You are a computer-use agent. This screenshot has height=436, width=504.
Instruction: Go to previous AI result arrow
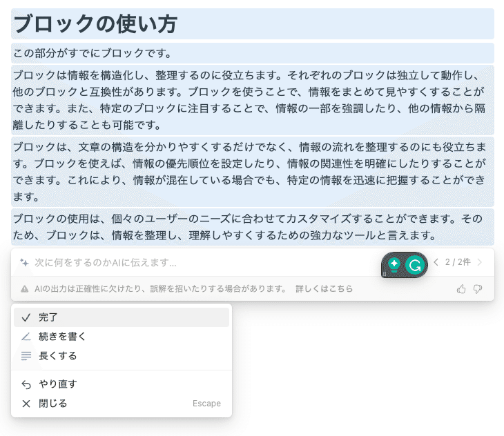click(436, 262)
